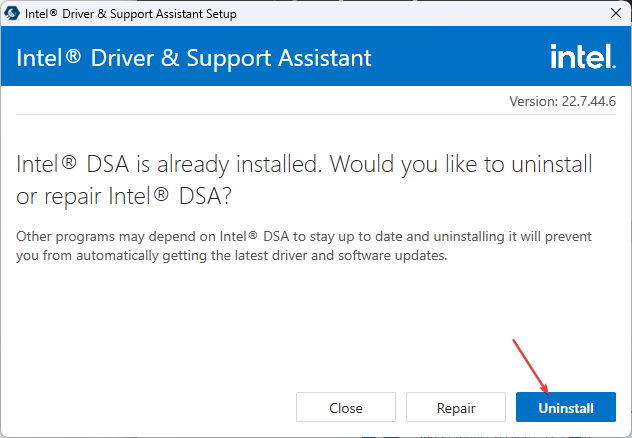Click the banner heading 'Intel Driver & Support Assistant'
The height and width of the screenshot is (438, 632).
[x=193, y=58]
